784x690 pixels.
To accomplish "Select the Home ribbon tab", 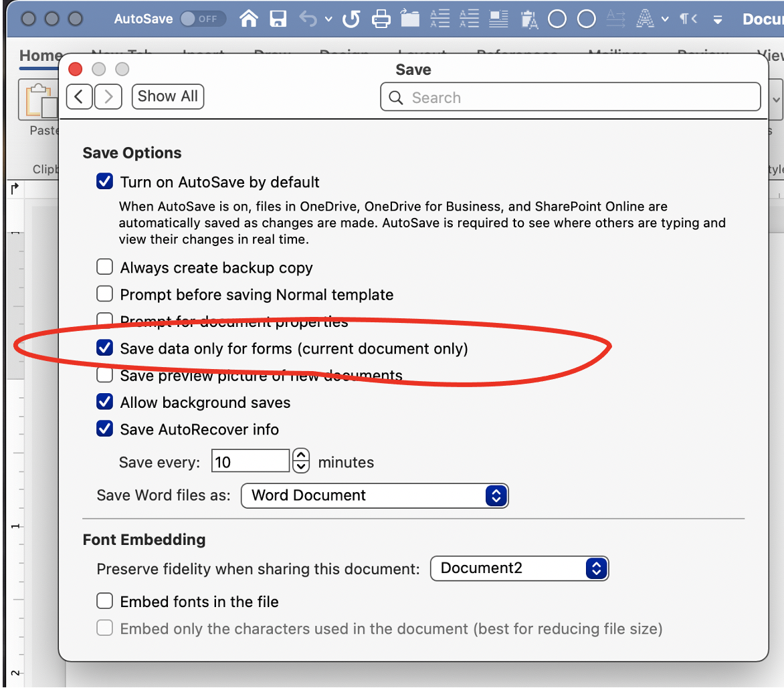I will click(x=41, y=55).
